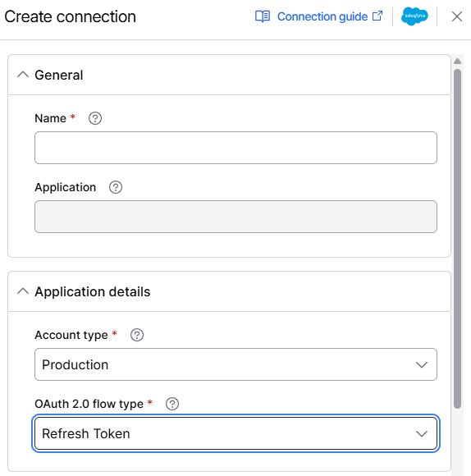Collapse the Application details section
Screen dimensions: 471x476
tap(23, 291)
